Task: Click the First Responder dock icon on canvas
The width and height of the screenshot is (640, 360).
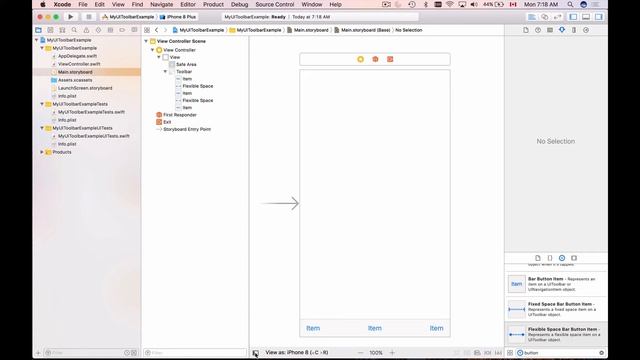Action: coord(375,59)
